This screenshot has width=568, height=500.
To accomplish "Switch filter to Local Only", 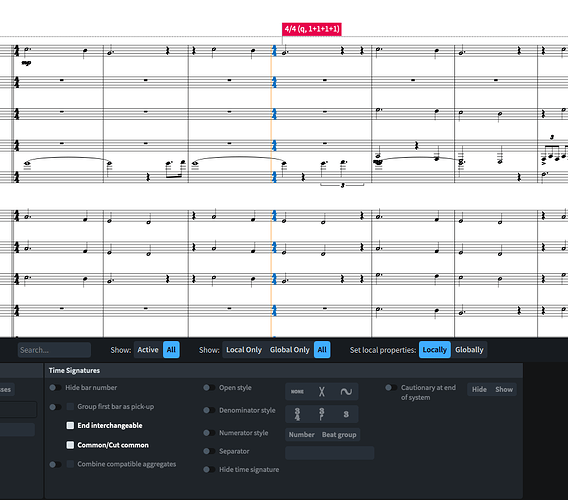I will (244, 350).
